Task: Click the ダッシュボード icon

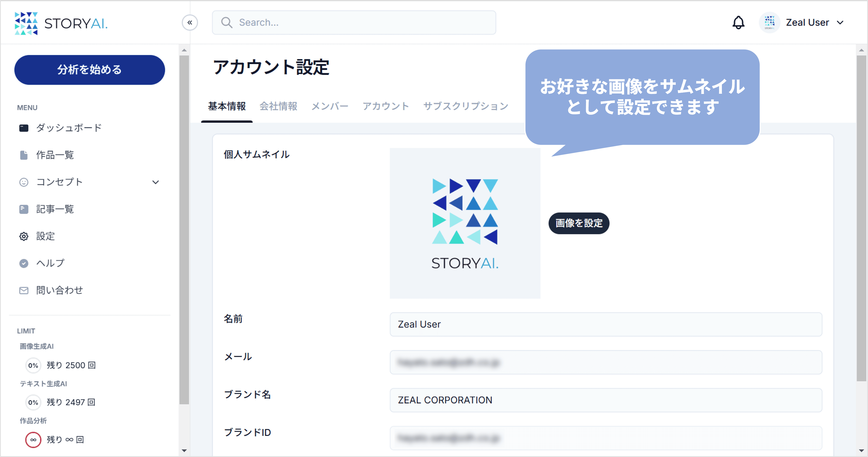Action: [23, 128]
